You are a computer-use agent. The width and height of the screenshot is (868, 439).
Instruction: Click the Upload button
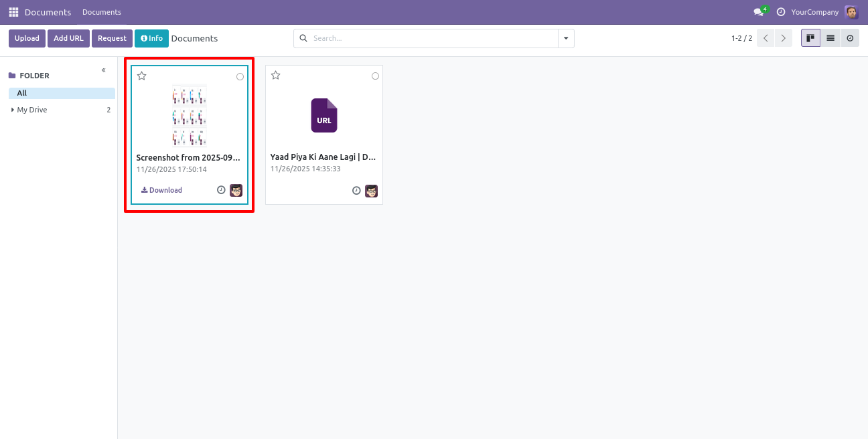pos(27,38)
